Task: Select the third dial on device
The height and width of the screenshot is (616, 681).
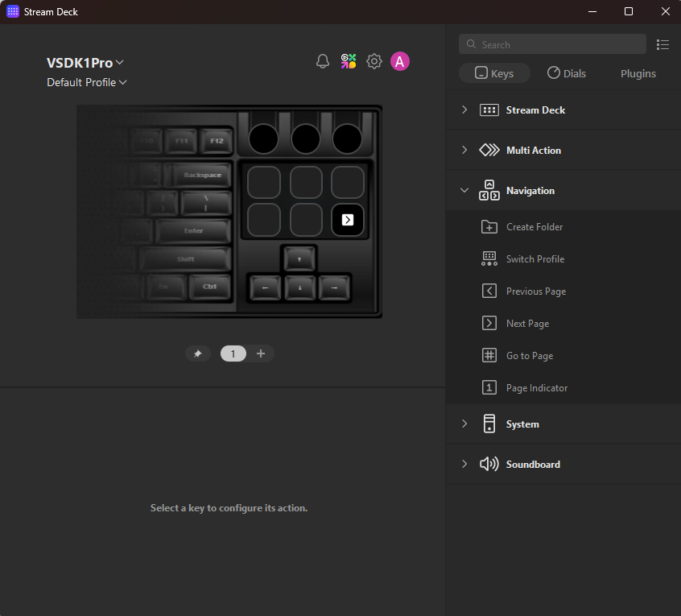Action: pyautogui.click(x=347, y=139)
